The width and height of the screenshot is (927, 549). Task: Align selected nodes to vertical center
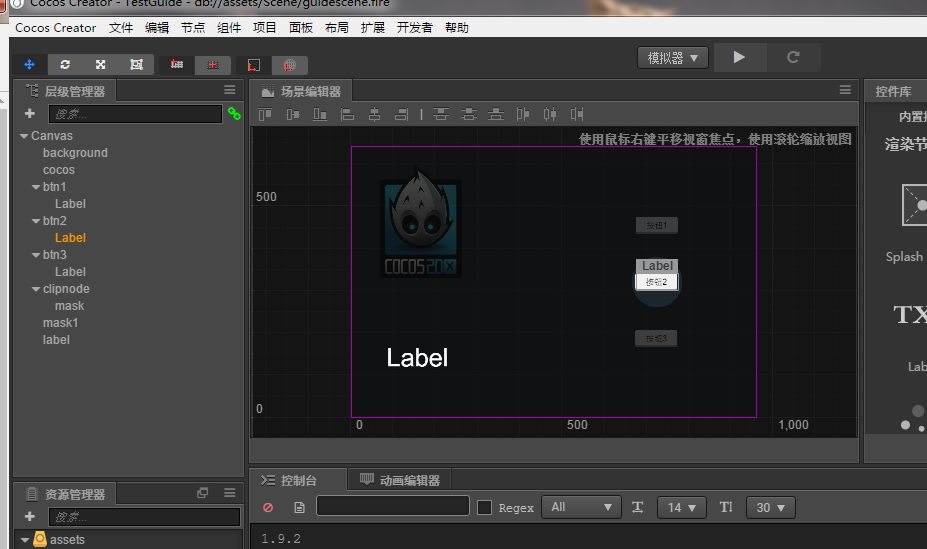click(293, 114)
